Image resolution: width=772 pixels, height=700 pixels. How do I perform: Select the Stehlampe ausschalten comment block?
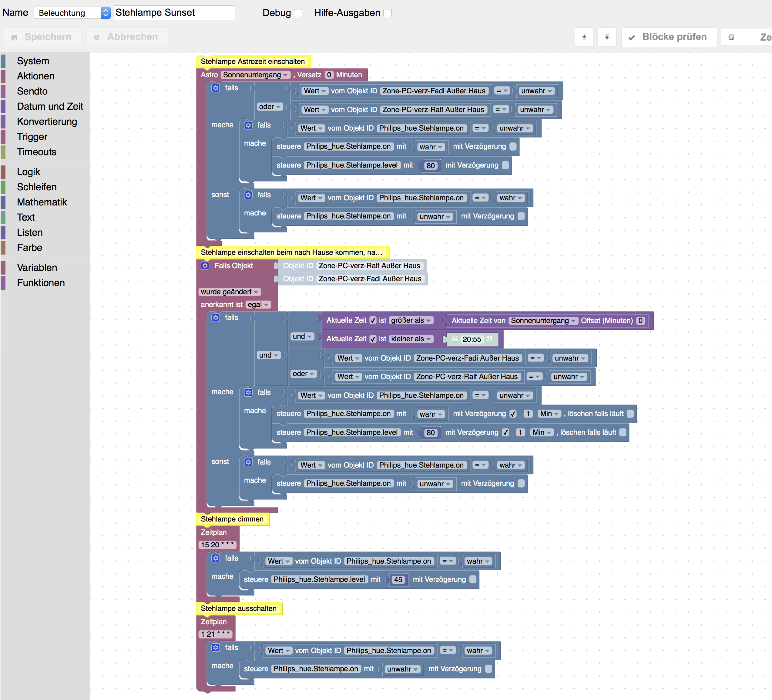click(x=239, y=609)
